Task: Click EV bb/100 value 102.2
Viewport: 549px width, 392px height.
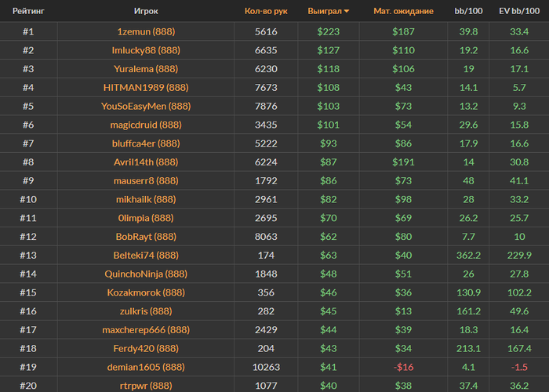Action: point(519,292)
